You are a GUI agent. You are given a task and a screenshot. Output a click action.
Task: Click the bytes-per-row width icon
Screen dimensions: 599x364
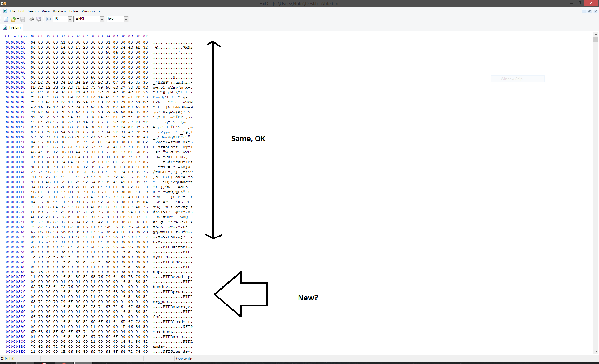click(49, 19)
